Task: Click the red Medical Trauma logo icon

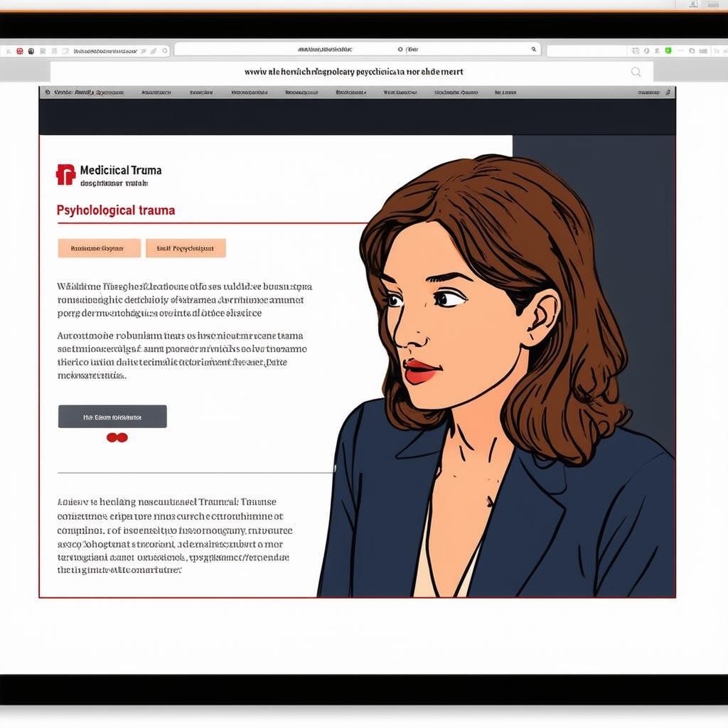Action: [x=65, y=174]
